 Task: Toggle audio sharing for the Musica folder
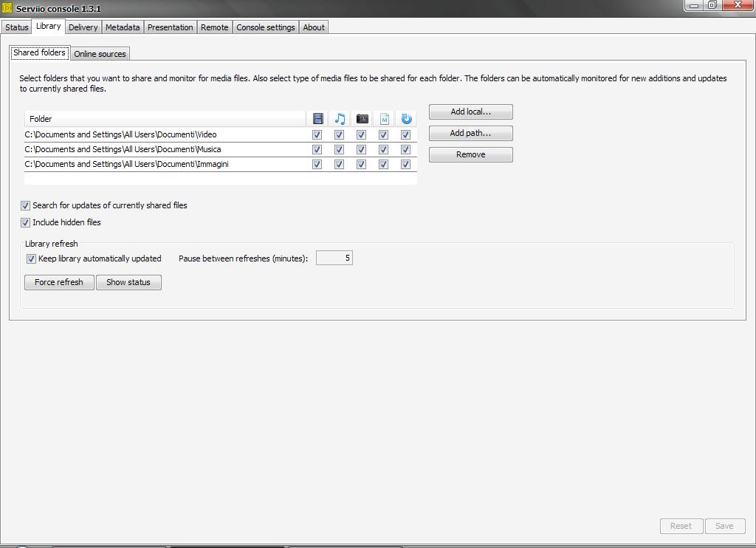click(340, 150)
